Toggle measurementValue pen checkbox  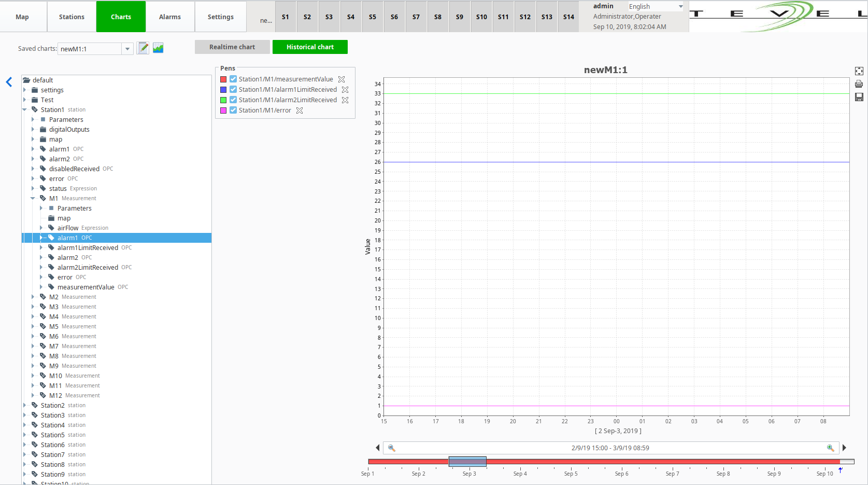233,79
